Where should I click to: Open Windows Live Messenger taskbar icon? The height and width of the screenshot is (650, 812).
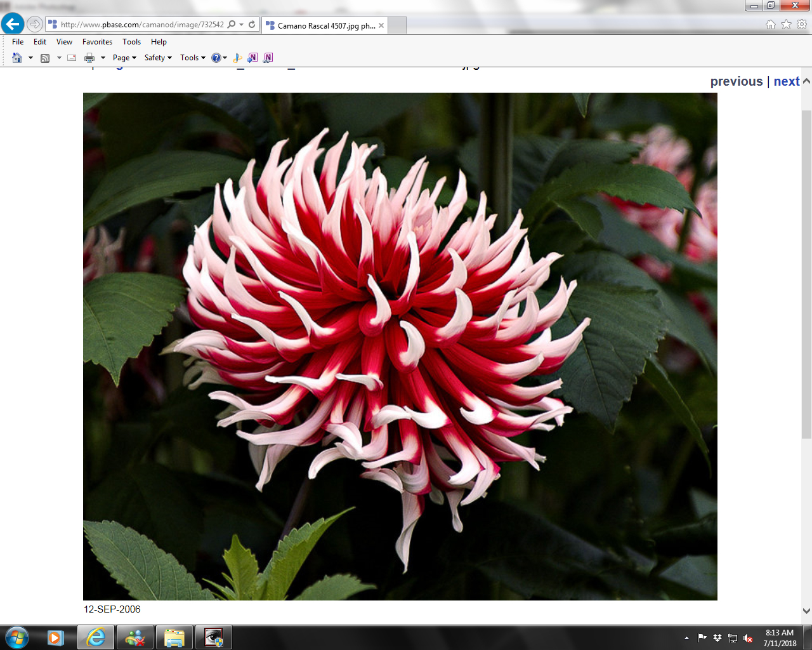[135, 637]
